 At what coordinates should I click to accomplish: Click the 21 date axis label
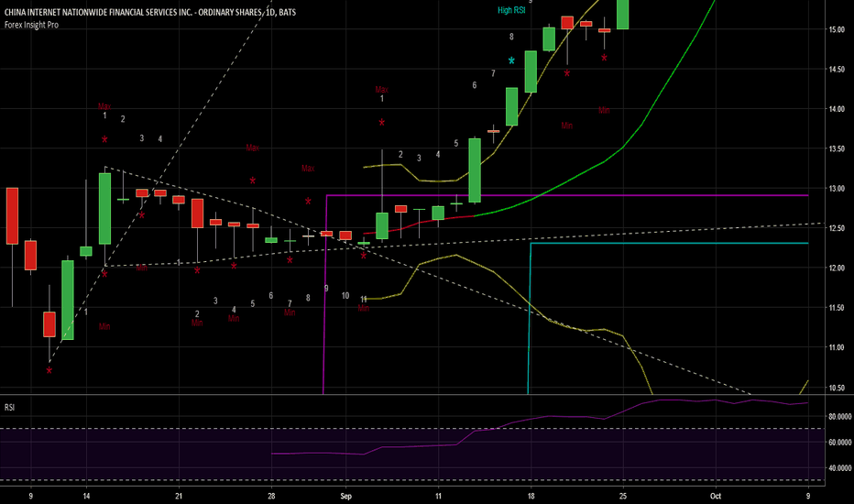point(179,497)
